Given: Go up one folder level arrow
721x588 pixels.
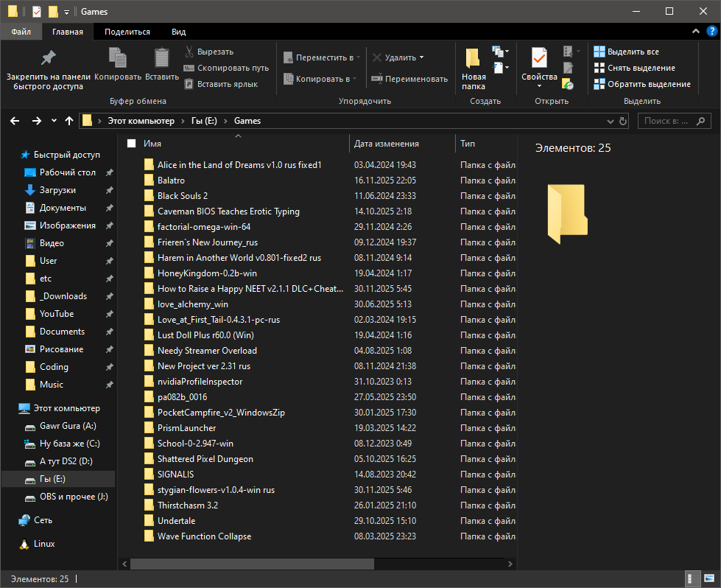Looking at the screenshot, I should tap(69, 121).
